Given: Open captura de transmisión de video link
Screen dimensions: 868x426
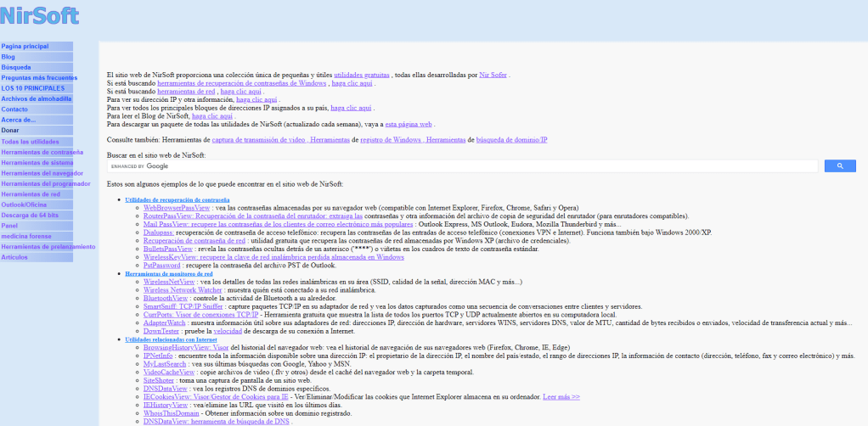Looking at the screenshot, I should click(x=260, y=140).
